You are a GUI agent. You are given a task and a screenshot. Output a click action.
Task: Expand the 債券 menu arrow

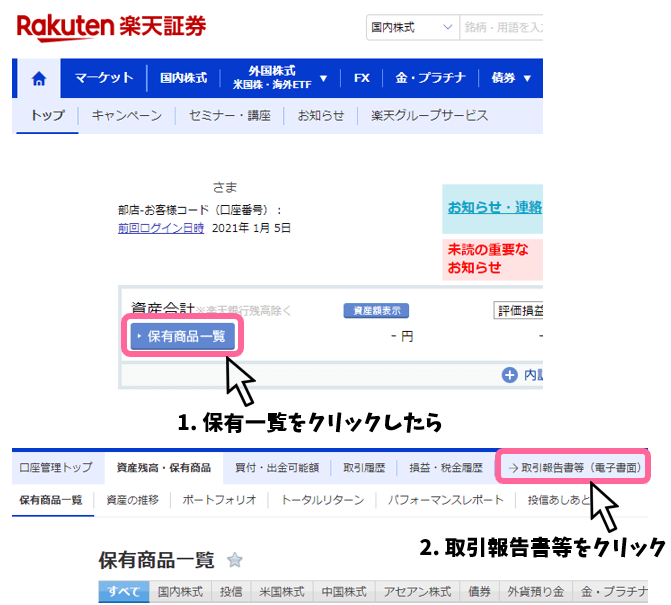point(527,78)
